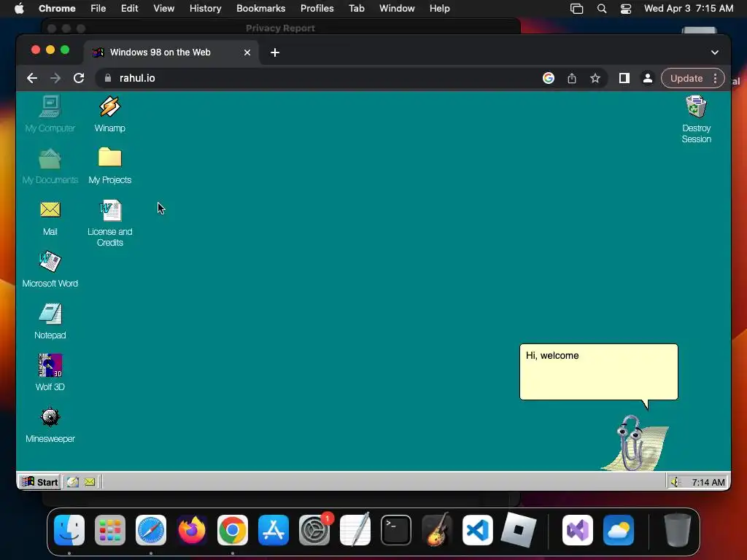Select the Windows 98 on the Web tab
This screenshot has height=560, width=747.
[x=171, y=52]
